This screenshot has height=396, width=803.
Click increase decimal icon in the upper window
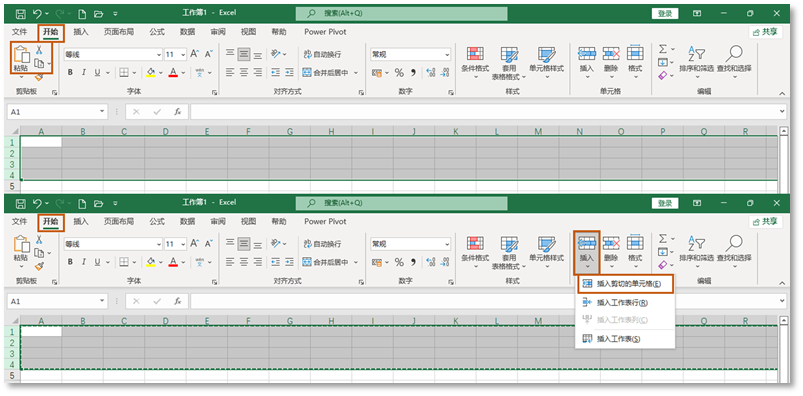(431, 73)
